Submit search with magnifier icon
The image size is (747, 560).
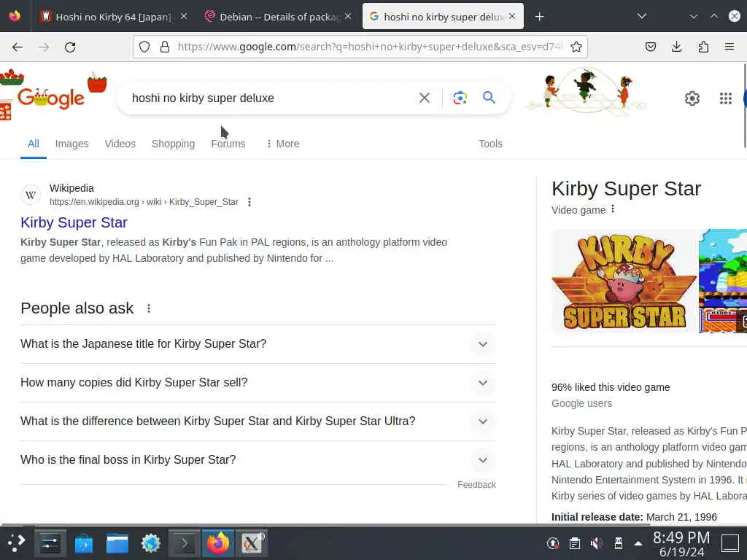coord(489,98)
